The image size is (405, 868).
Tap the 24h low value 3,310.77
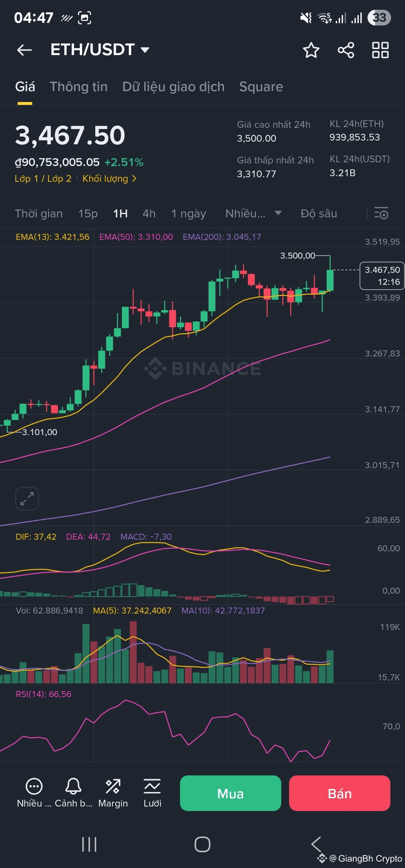[256, 174]
